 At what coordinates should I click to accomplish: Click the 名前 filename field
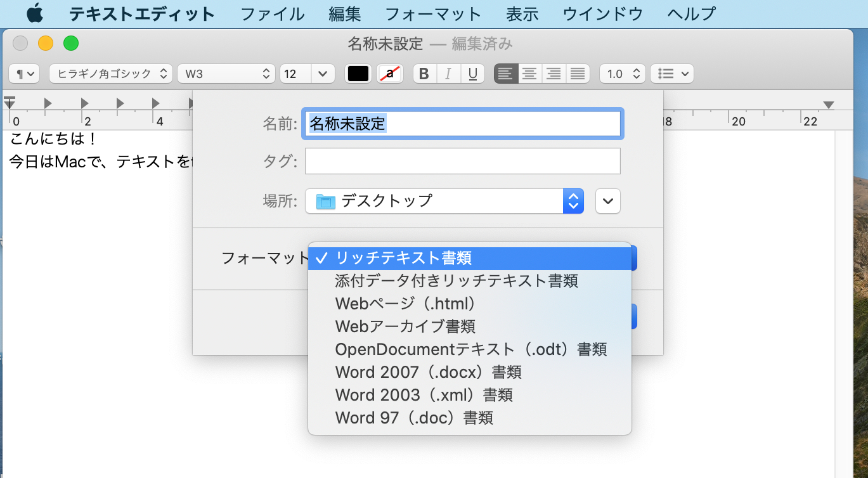tap(463, 124)
